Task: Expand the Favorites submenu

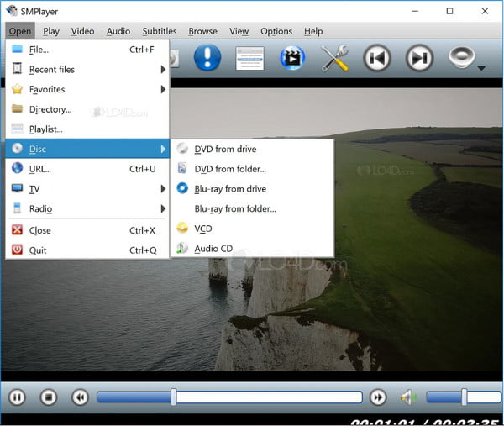Action: pyautogui.click(x=87, y=89)
